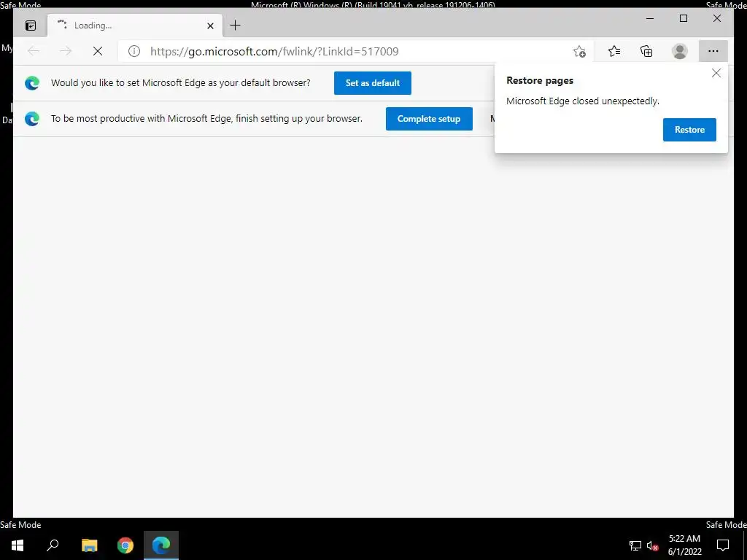Screen dimensions: 747x560
Task: Open a new tab with plus button
Action: (236, 26)
